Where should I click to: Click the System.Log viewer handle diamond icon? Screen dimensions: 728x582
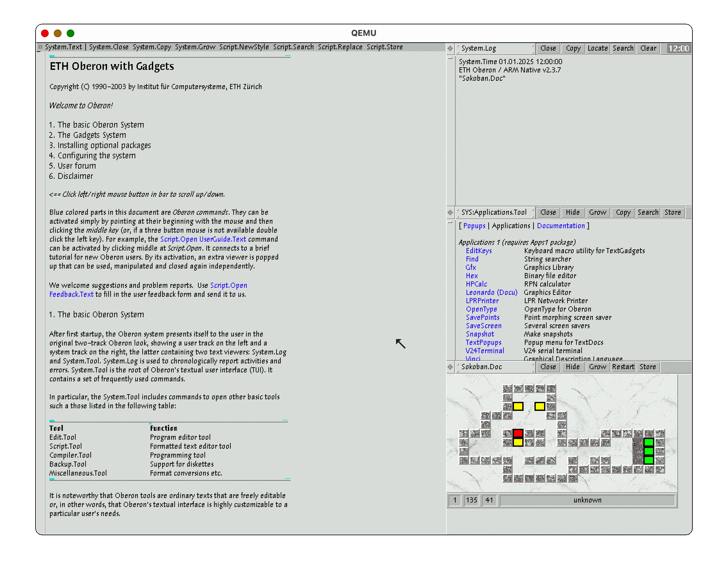tap(450, 48)
